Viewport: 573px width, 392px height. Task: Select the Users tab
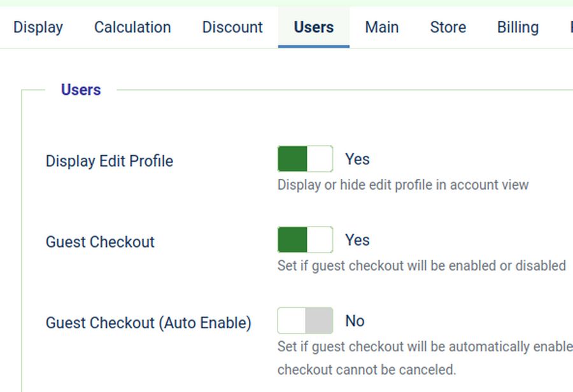click(313, 27)
